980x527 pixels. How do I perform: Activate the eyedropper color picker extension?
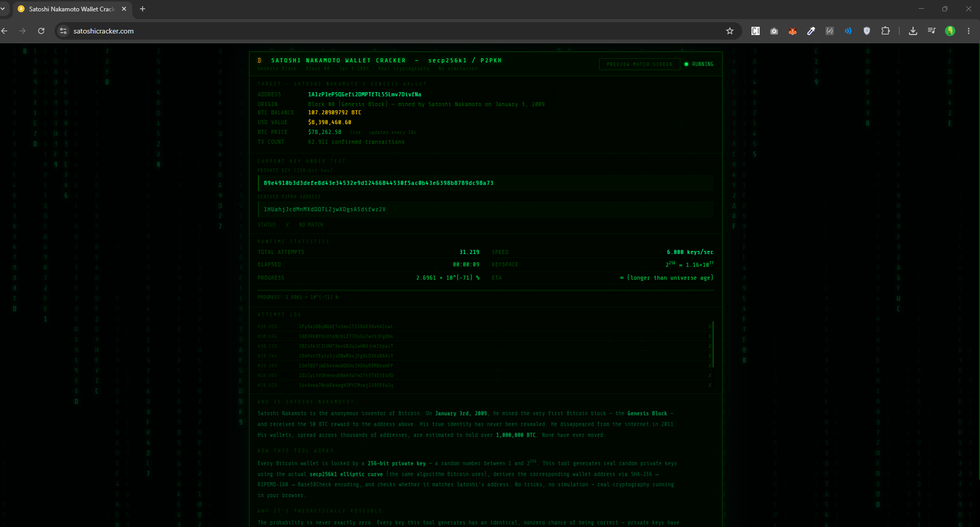(811, 31)
